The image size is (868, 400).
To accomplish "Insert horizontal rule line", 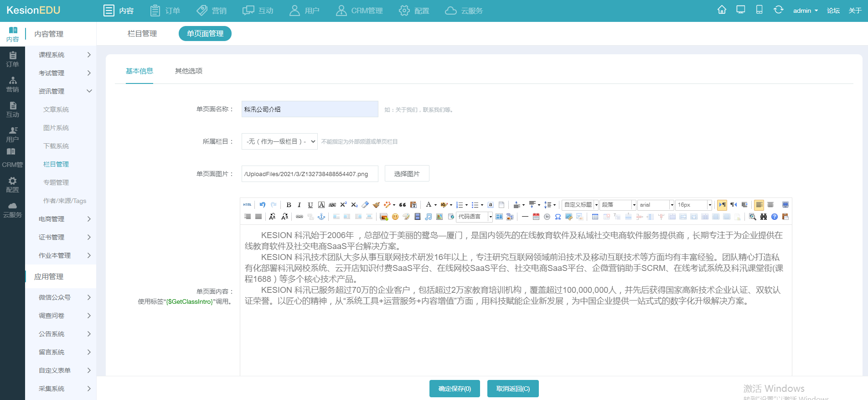I will 525,217.
